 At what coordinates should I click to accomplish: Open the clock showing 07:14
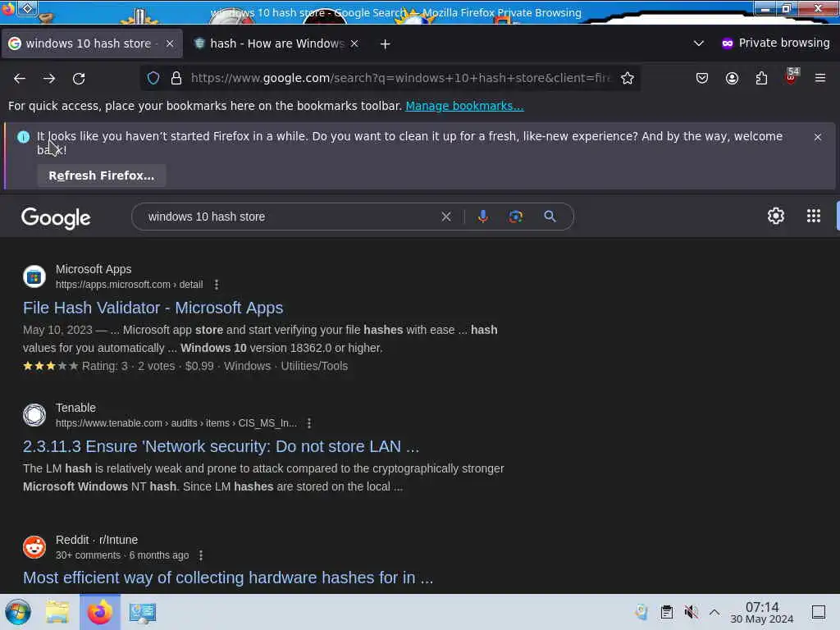762,612
